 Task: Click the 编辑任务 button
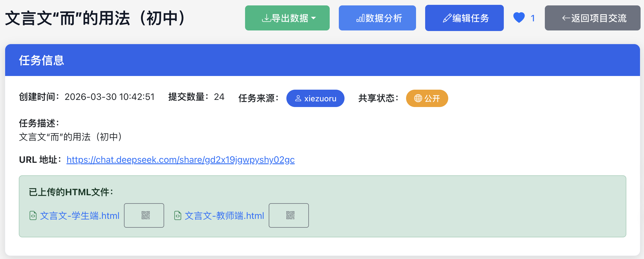click(464, 18)
